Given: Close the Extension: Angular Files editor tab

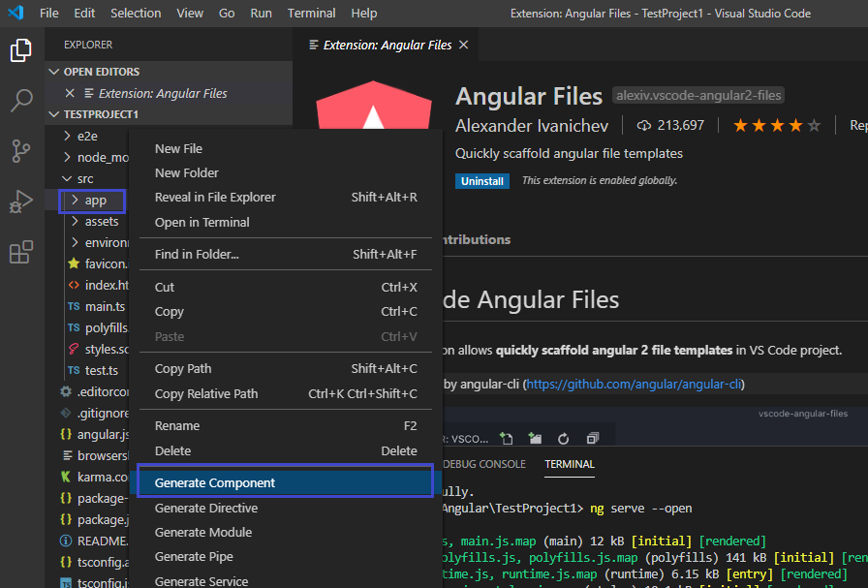Looking at the screenshot, I should [463, 44].
